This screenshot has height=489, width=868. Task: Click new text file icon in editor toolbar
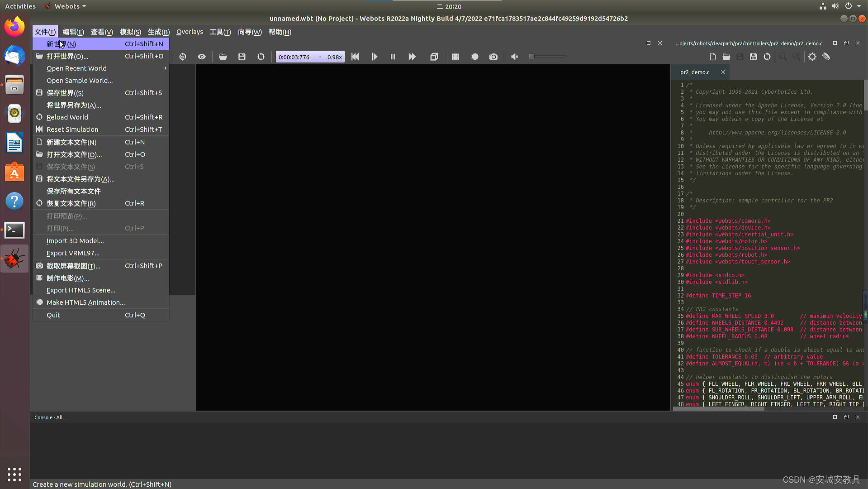pyautogui.click(x=713, y=57)
